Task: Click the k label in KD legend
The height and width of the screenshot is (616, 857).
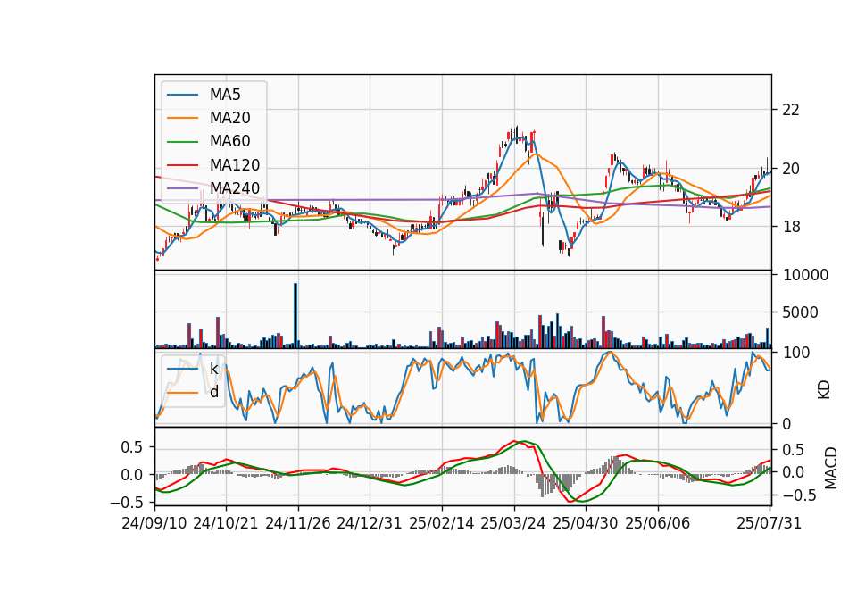Action: click(x=214, y=369)
